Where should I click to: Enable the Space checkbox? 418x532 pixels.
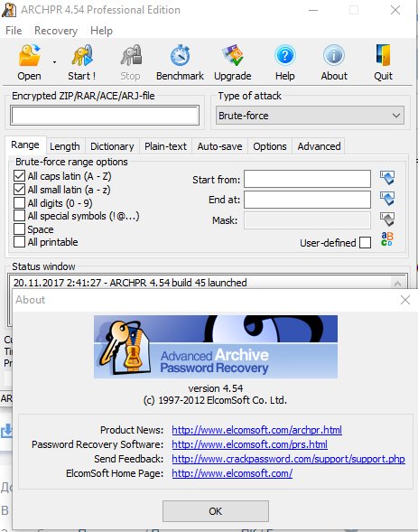point(19,229)
